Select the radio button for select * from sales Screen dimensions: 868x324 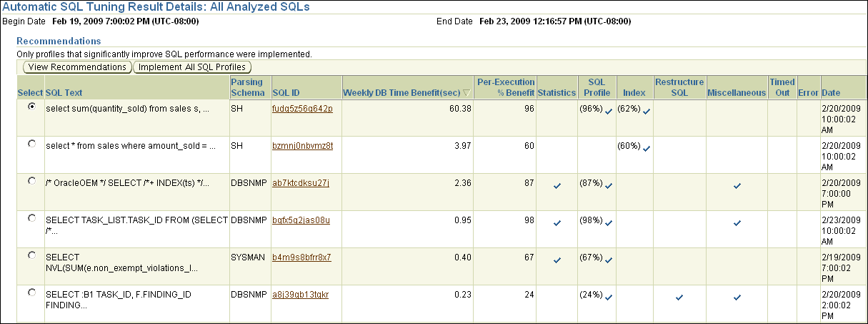[x=31, y=144]
